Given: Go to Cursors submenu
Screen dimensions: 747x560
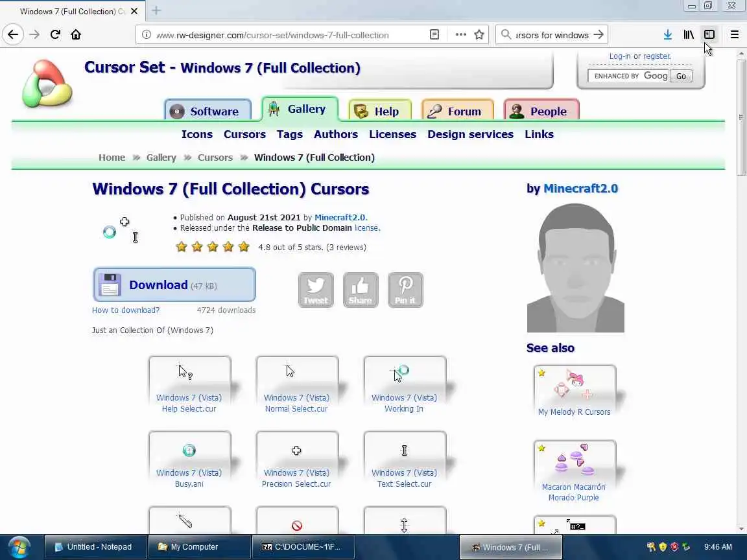Looking at the screenshot, I should [x=244, y=134].
